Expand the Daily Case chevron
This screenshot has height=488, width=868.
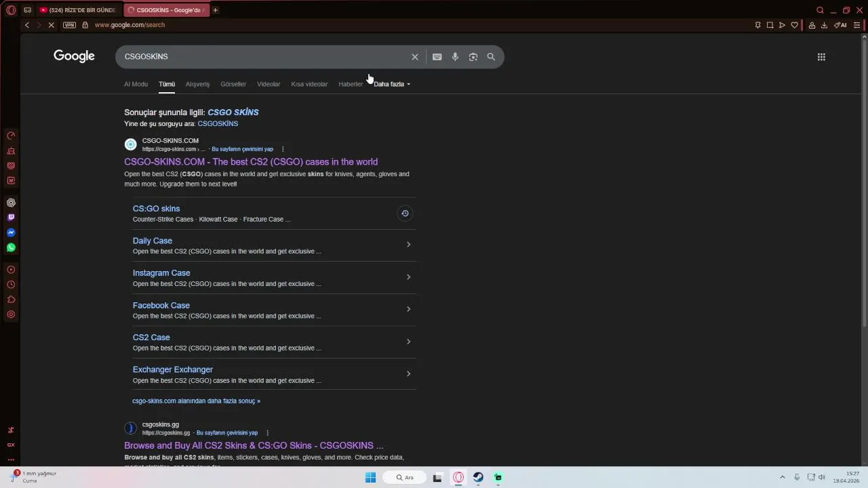point(408,245)
